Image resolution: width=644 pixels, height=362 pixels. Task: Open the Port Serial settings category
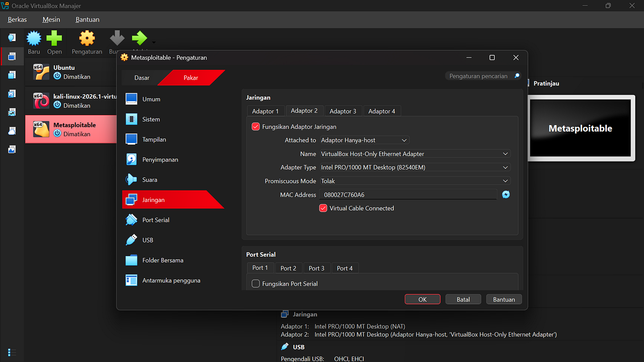(x=172, y=220)
